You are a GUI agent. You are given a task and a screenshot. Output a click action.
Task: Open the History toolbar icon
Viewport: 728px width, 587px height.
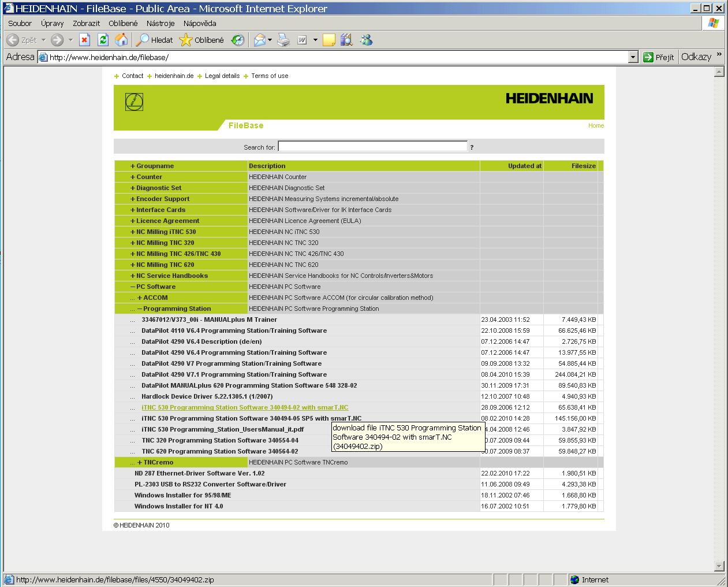click(x=238, y=40)
